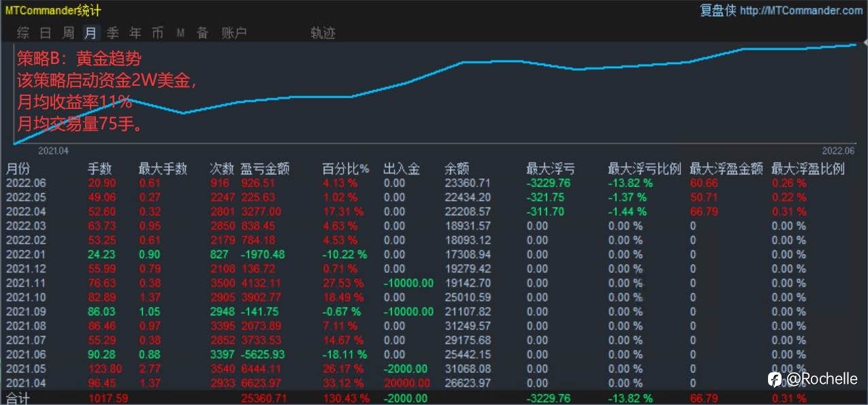
Task: Open the 账户 account tab
Action: coord(234,33)
